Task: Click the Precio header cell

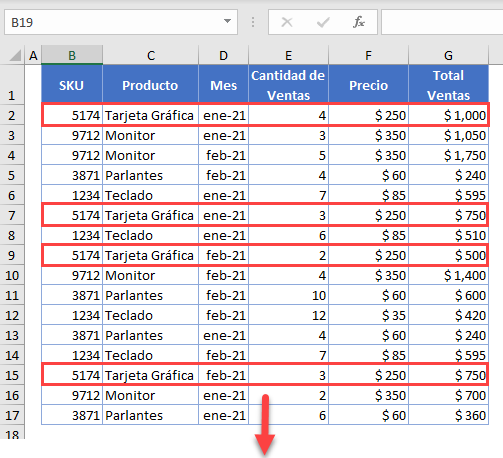Action: [368, 84]
